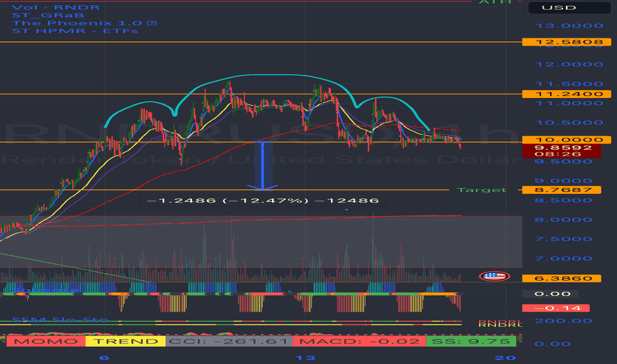Select the SSM Slo-Sto indicator label
Screen dimensions: 617x364
click(60, 320)
